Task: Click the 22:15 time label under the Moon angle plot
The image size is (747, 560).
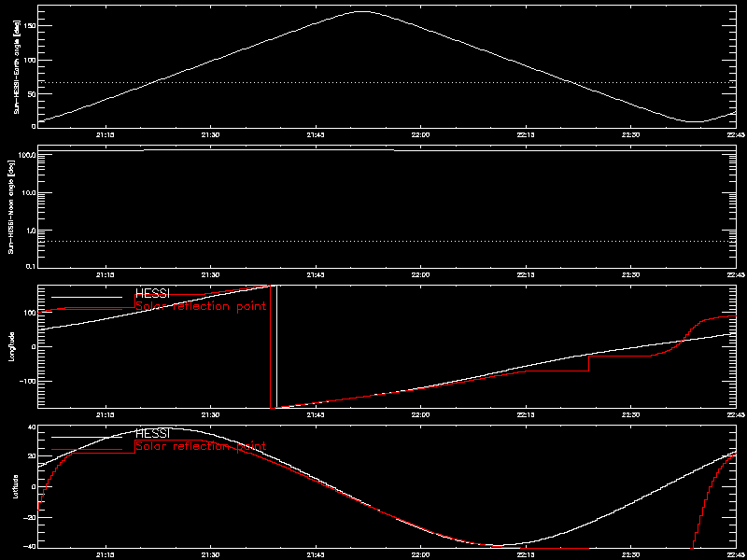Action: [x=526, y=274]
